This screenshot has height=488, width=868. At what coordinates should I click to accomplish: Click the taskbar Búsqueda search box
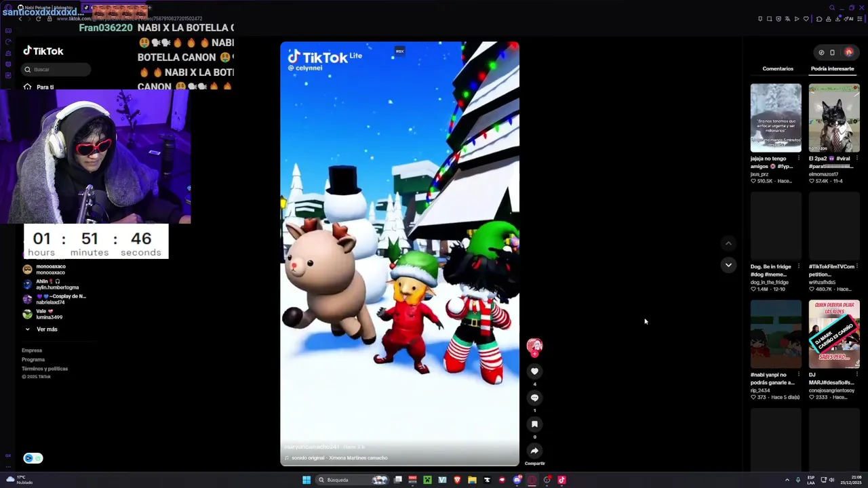[x=353, y=480]
